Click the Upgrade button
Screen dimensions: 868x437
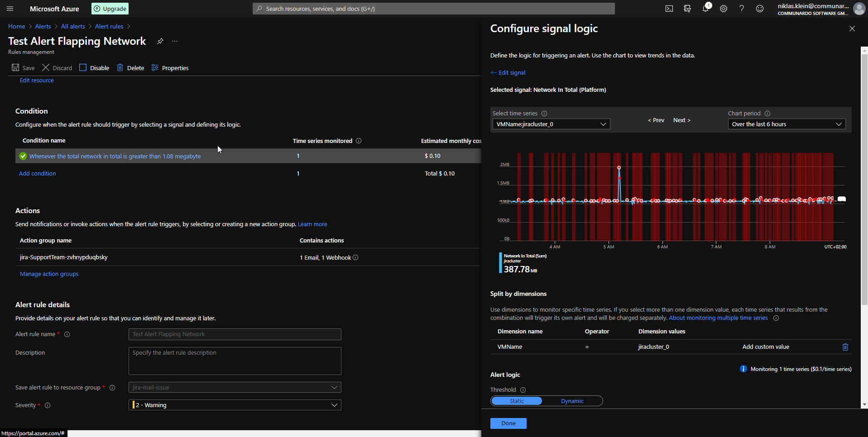110,9
